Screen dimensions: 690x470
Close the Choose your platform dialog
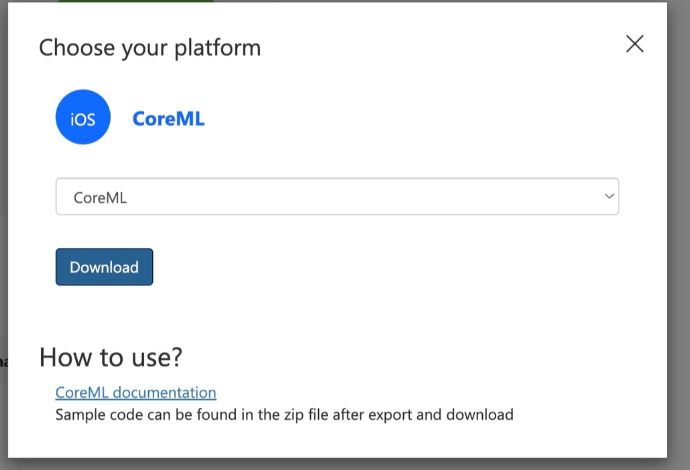coord(634,44)
